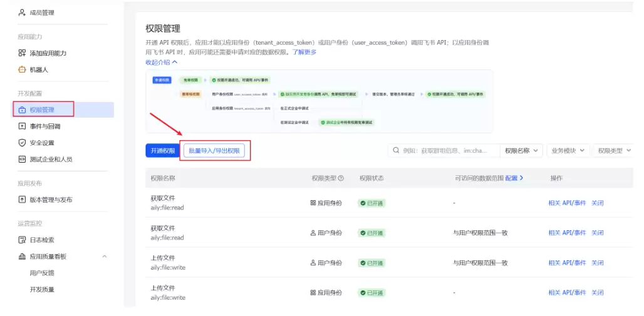
Task: Click the 版本管理与发布 upload icon
Action: (x=22, y=200)
